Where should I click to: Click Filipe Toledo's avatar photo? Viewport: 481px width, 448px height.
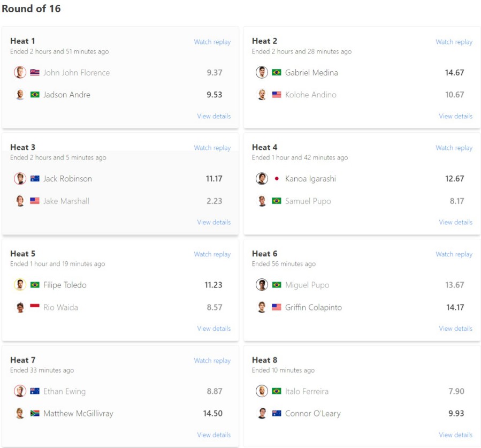pyautogui.click(x=20, y=285)
